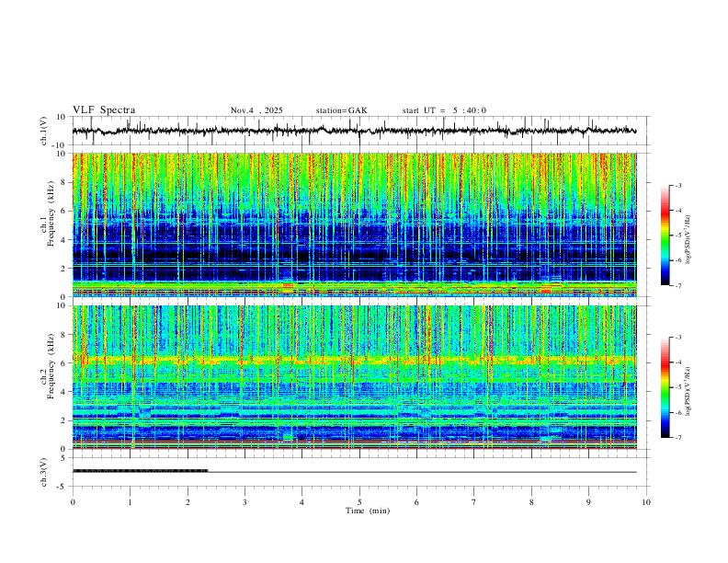Click the 'station=GAK' label
Screen dimensions: 728x563
(341, 110)
